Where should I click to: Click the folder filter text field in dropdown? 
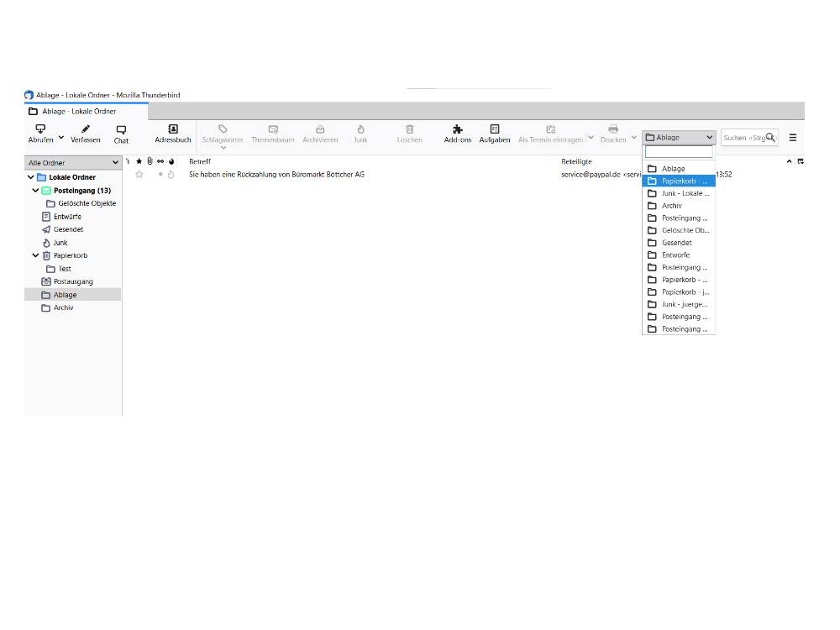pyautogui.click(x=679, y=152)
